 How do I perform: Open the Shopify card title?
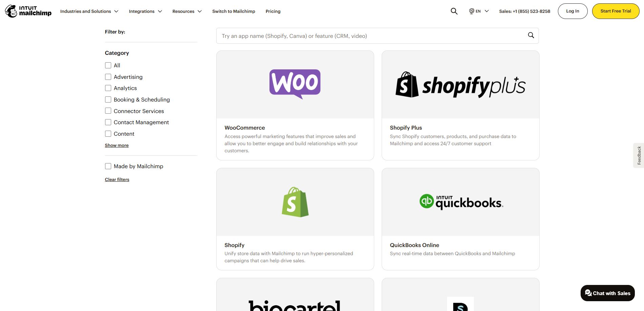(x=234, y=245)
